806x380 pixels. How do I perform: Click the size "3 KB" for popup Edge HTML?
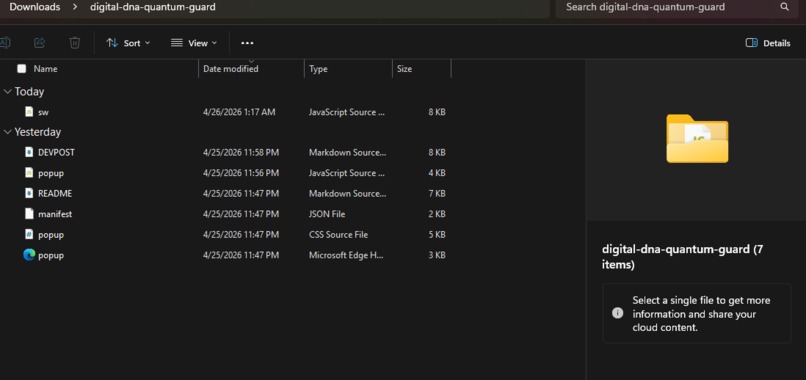click(x=437, y=255)
